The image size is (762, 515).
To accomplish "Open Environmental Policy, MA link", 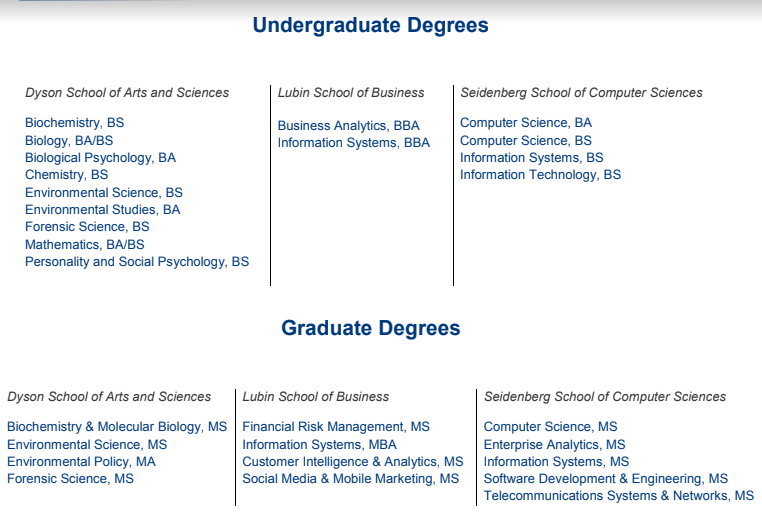I will pyautogui.click(x=81, y=462).
